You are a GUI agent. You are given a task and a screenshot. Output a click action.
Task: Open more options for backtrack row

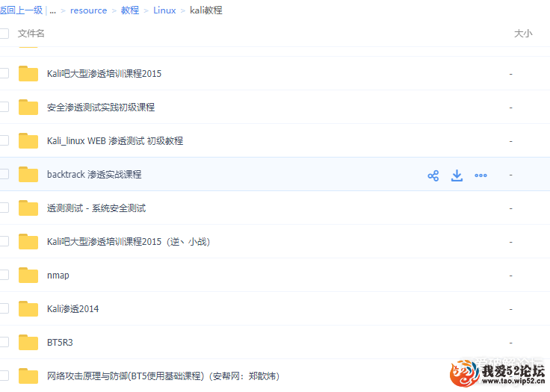click(x=481, y=175)
